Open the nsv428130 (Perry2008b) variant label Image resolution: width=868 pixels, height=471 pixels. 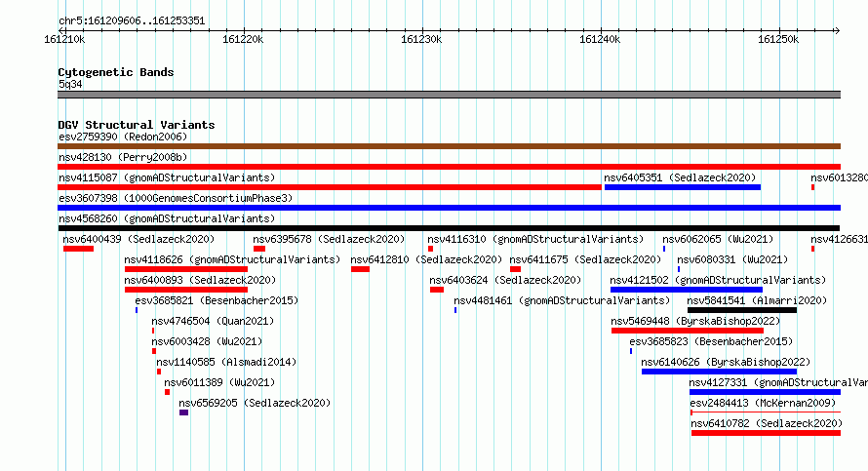(x=123, y=157)
